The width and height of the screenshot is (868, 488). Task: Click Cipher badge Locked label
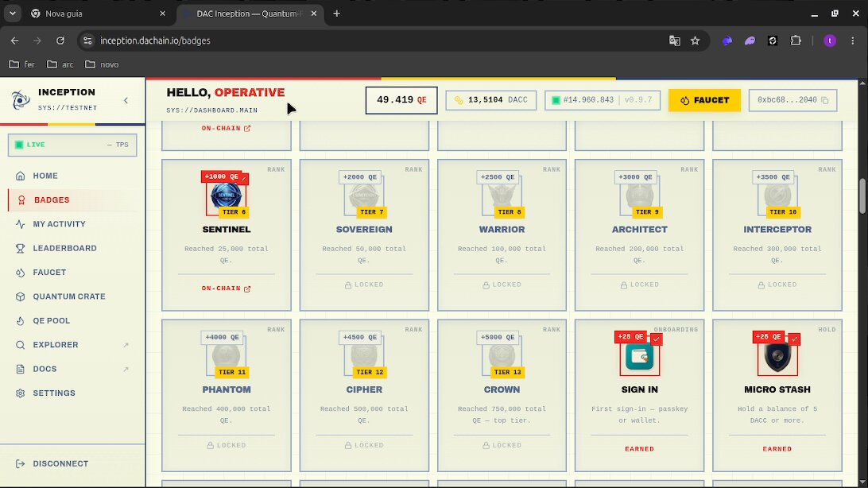[x=364, y=445]
